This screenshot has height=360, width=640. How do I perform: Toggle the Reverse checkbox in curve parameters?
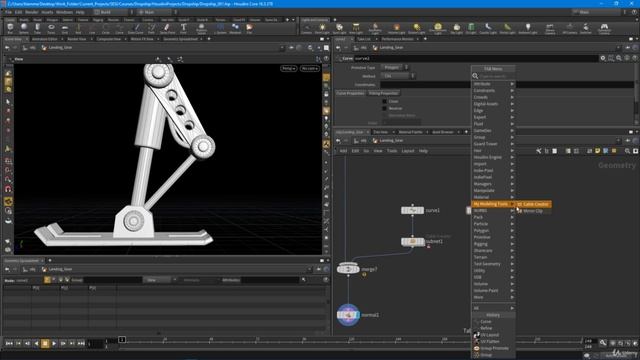[x=384, y=109]
